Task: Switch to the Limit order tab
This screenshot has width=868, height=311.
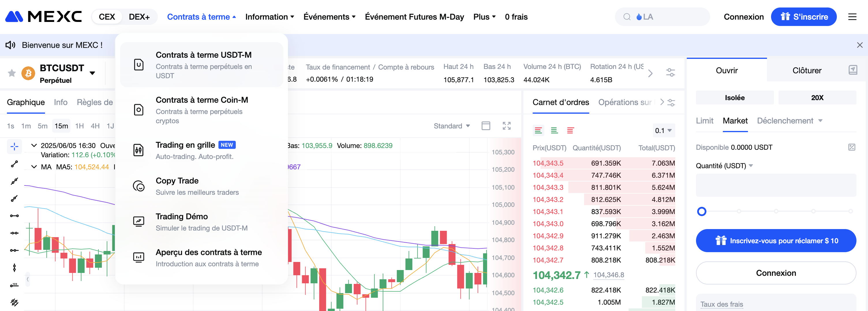Action: pos(704,121)
